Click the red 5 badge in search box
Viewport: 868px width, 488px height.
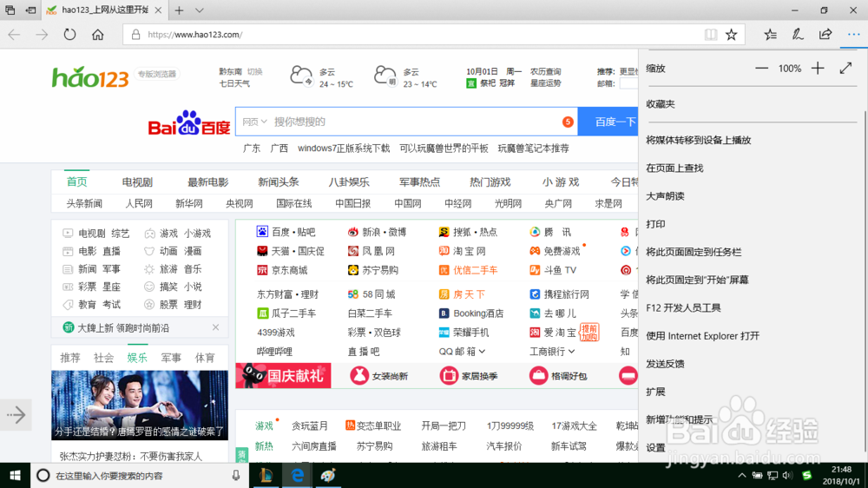568,122
